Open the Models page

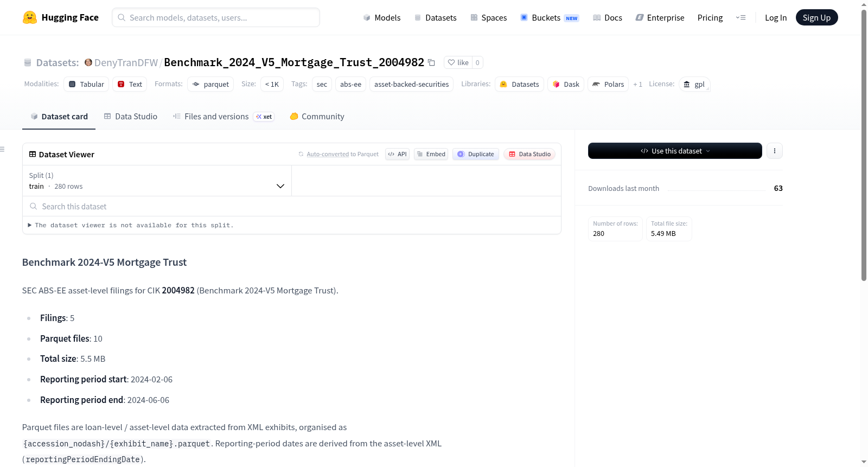382,17
